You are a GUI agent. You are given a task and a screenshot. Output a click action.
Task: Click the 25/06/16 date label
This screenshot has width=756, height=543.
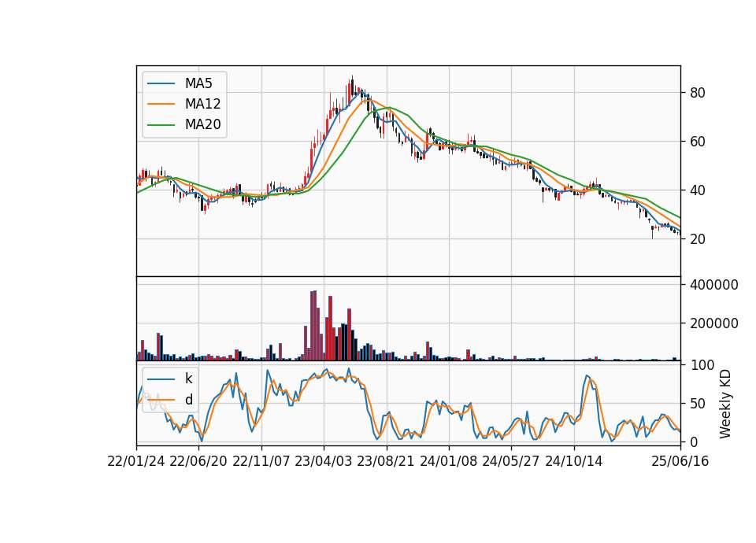point(680,461)
